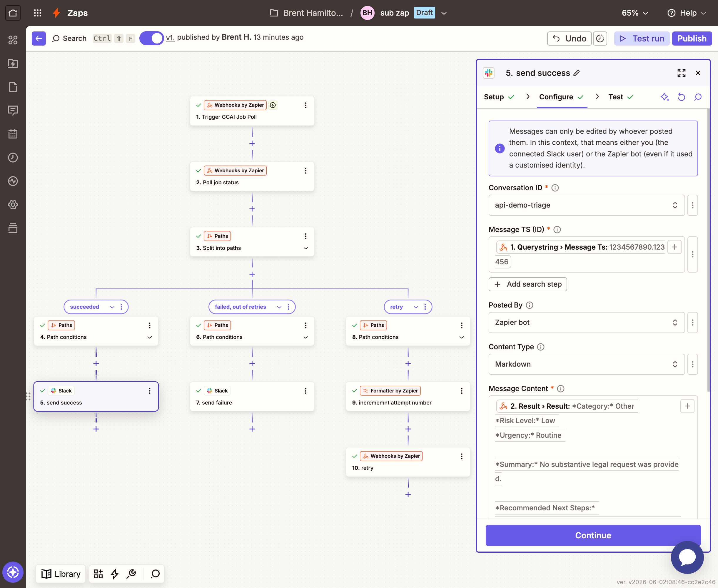
Task: Expand step 4 Path conditions
Action: (149, 337)
